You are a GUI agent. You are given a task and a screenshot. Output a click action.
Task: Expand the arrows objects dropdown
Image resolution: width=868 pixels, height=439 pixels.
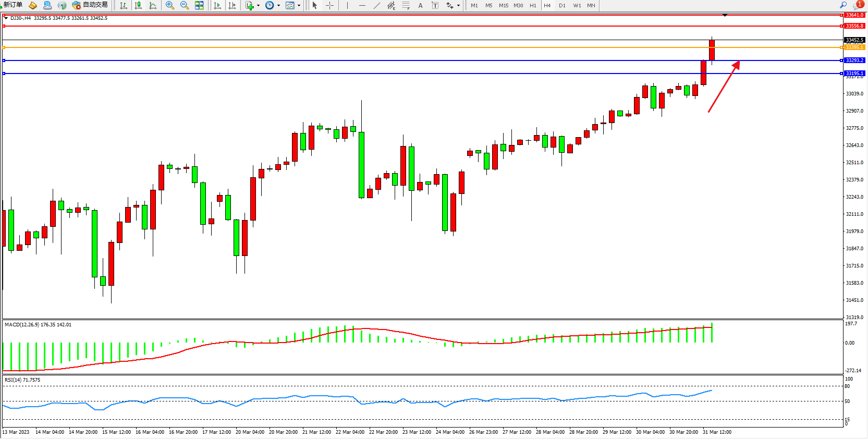pyautogui.click(x=458, y=5)
